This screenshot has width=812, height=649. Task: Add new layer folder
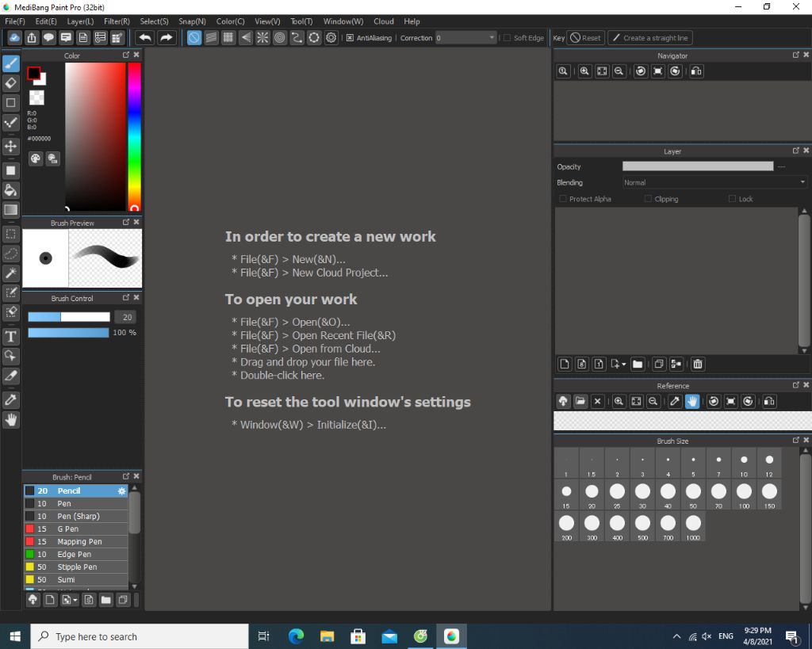tap(638, 365)
